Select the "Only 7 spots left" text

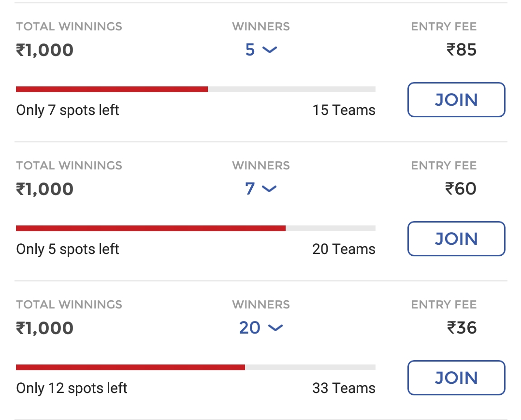pyautogui.click(x=68, y=110)
